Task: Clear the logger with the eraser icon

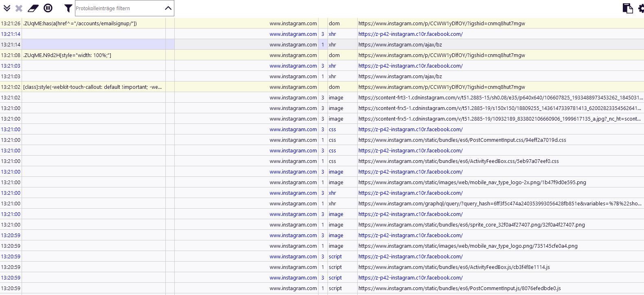Action: tap(33, 8)
